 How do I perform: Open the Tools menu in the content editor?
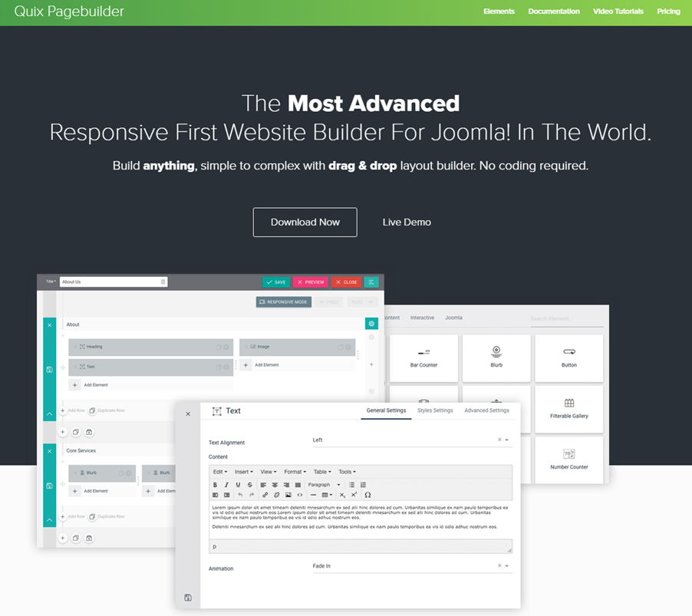(x=348, y=472)
